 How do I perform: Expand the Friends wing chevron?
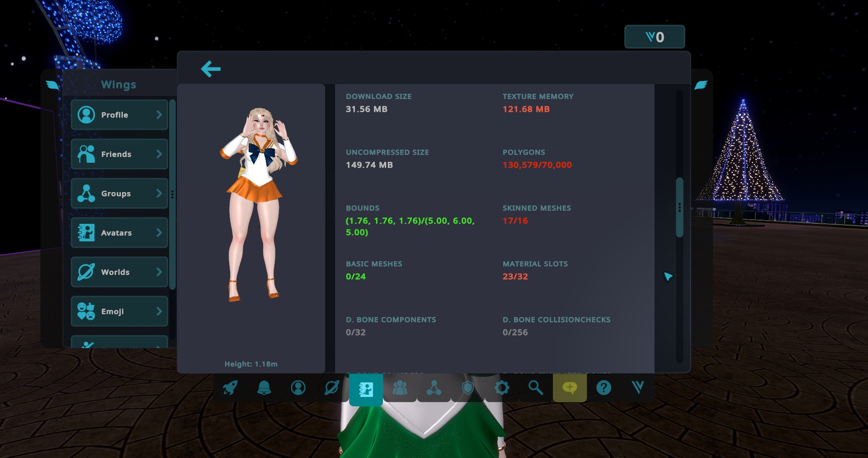[x=159, y=154]
